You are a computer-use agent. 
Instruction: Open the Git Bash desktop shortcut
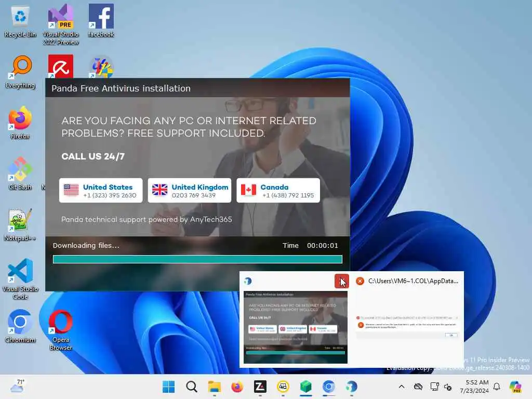(20, 174)
